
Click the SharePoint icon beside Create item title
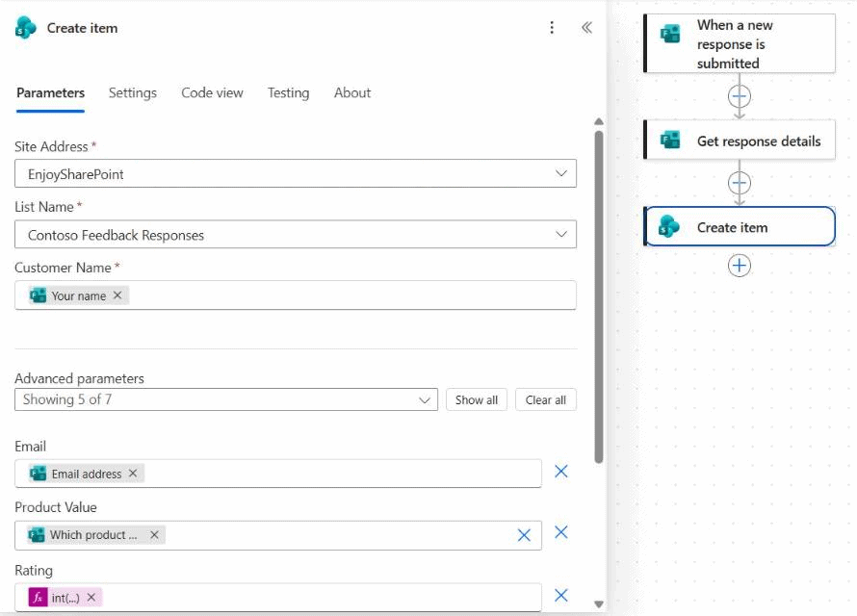pos(25,28)
